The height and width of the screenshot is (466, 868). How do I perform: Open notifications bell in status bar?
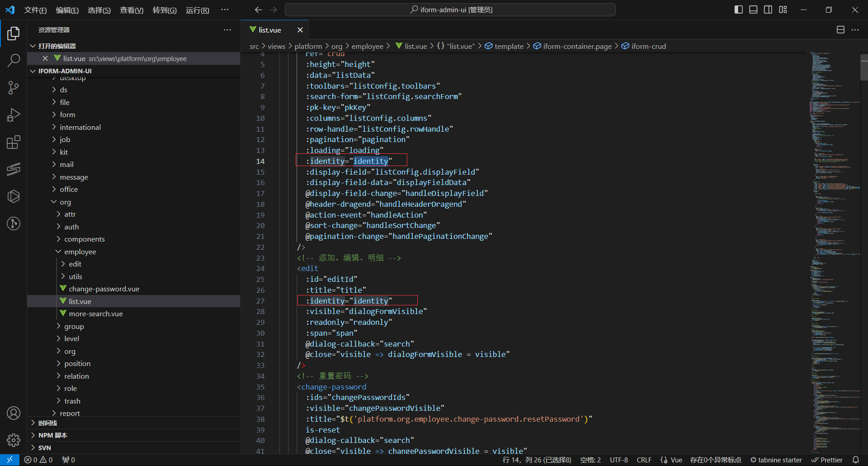coord(855,460)
